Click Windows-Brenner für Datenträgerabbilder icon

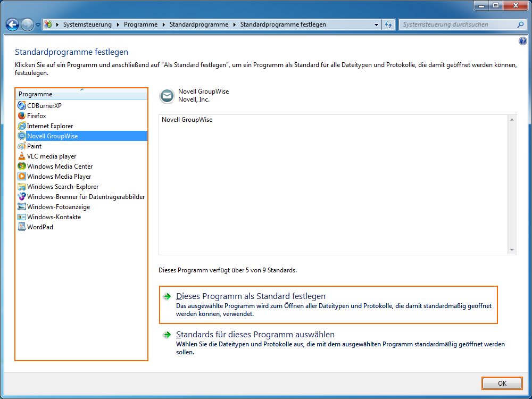point(22,196)
